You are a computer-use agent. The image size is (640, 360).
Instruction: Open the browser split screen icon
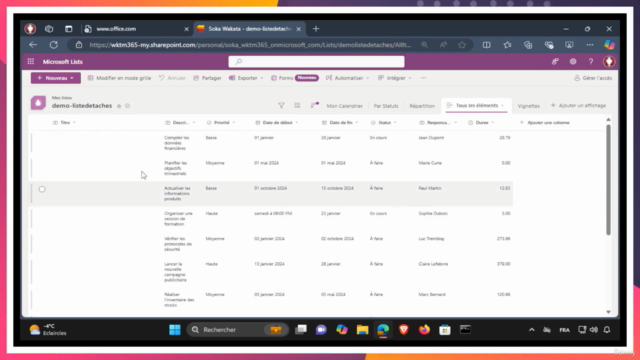487,45
